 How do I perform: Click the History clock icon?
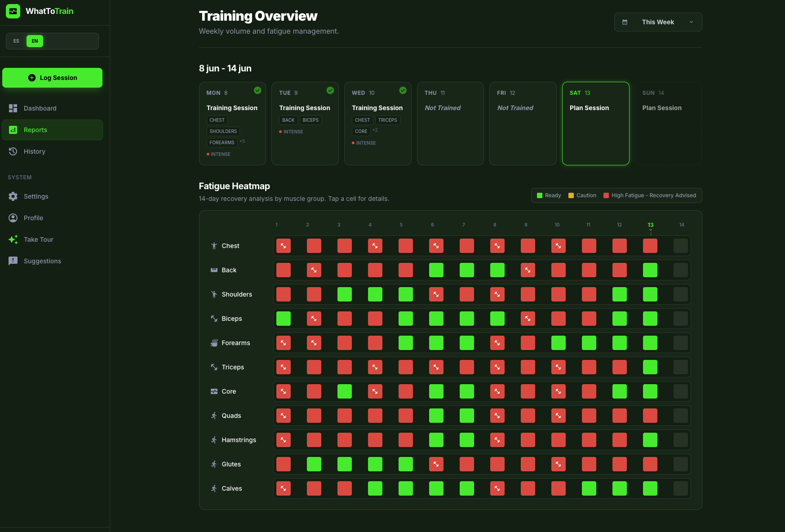13,151
